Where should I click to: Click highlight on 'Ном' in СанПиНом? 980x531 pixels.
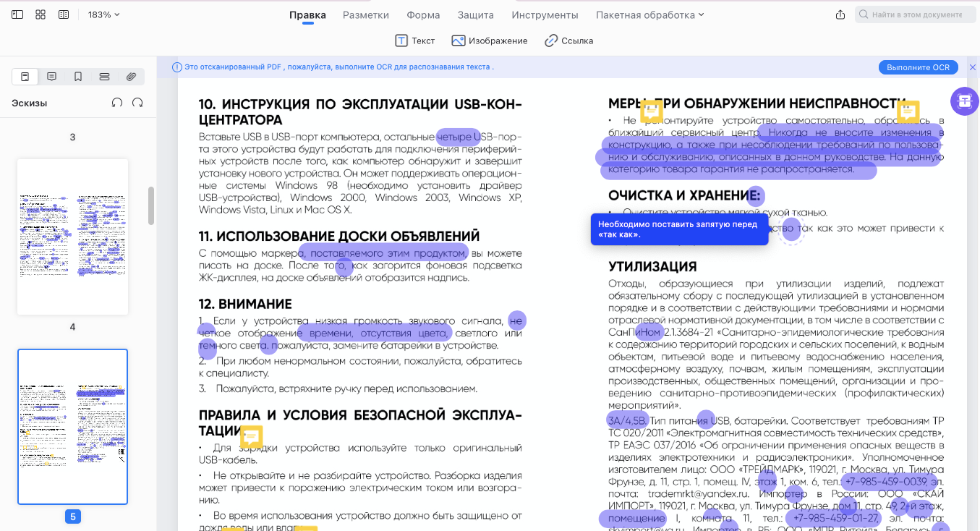pyautogui.click(x=651, y=332)
